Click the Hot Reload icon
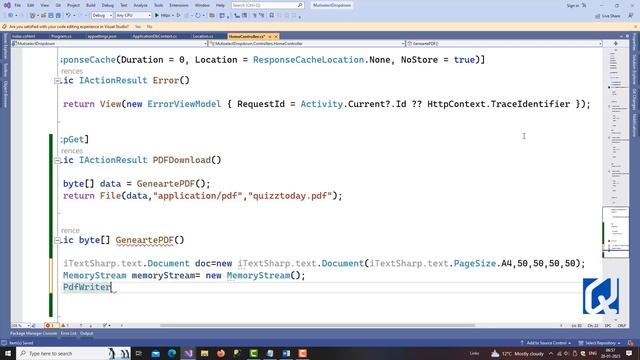The image size is (640, 360). (x=198, y=16)
